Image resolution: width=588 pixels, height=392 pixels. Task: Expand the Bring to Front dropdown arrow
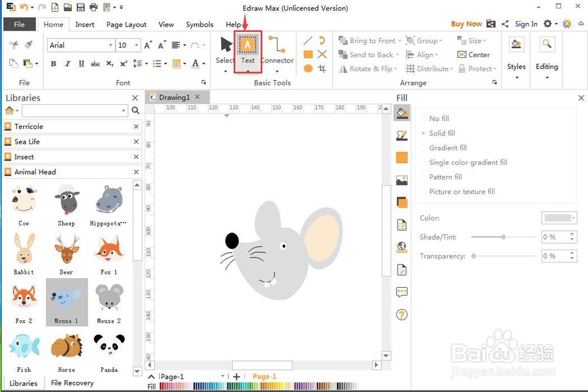point(400,41)
